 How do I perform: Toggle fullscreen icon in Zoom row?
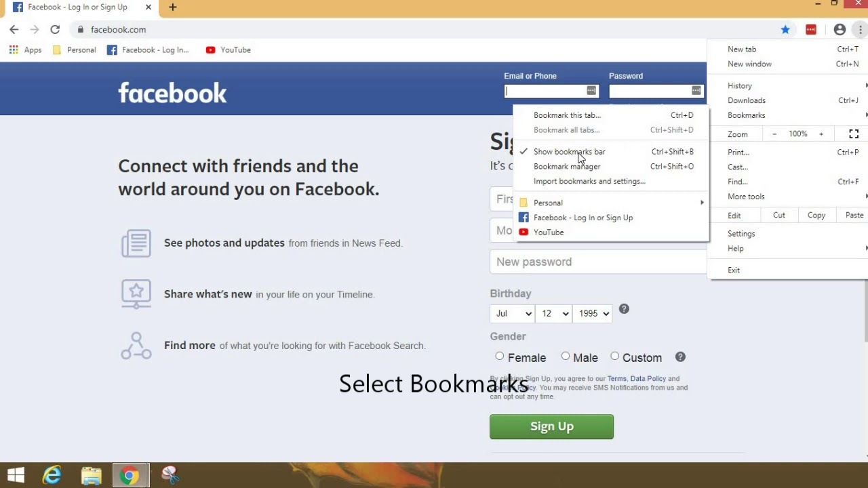pyautogui.click(x=854, y=134)
